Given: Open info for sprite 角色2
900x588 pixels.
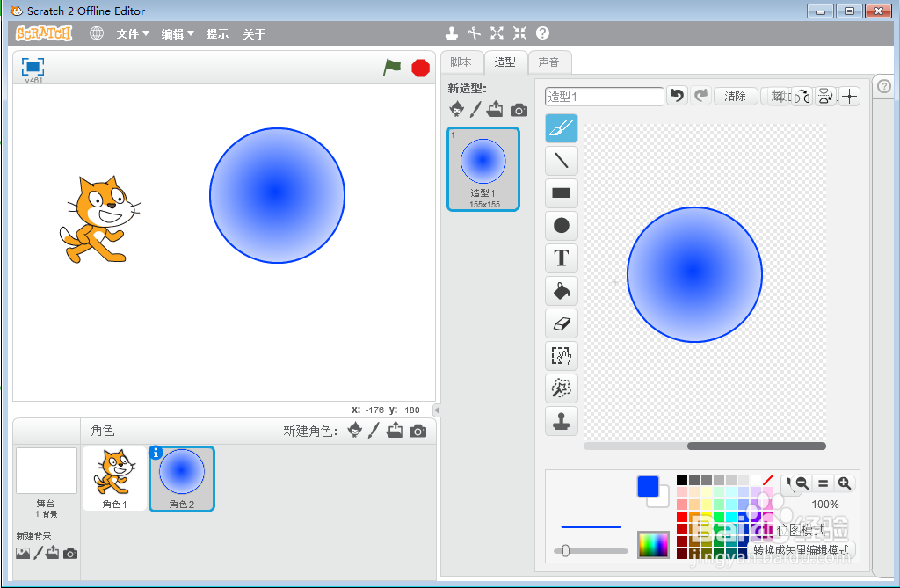Looking at the screenshot, I should point(156,453).
